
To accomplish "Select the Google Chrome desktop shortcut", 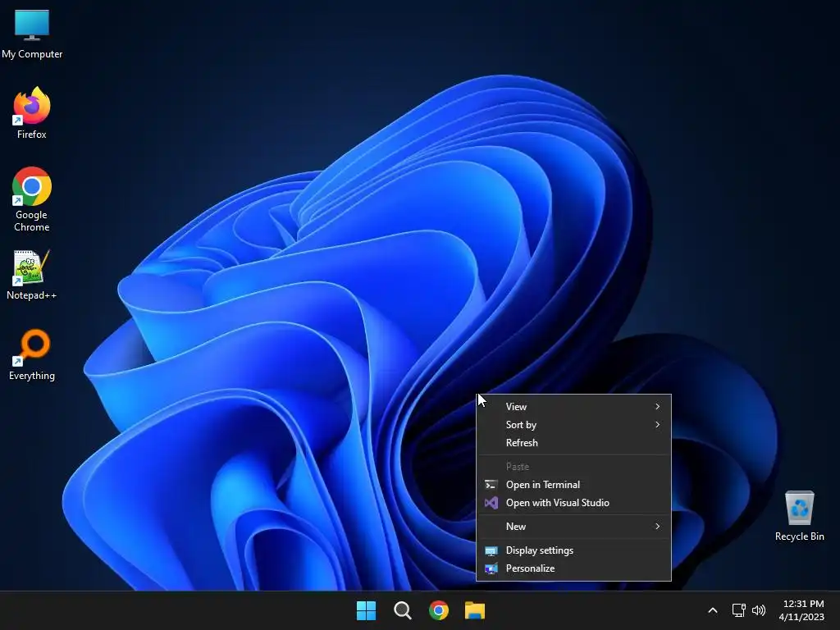I will (32, 199).
